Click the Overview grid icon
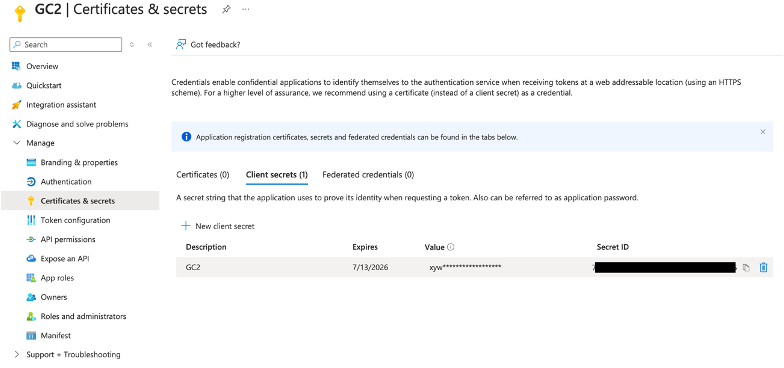 [x=16, y=66]
